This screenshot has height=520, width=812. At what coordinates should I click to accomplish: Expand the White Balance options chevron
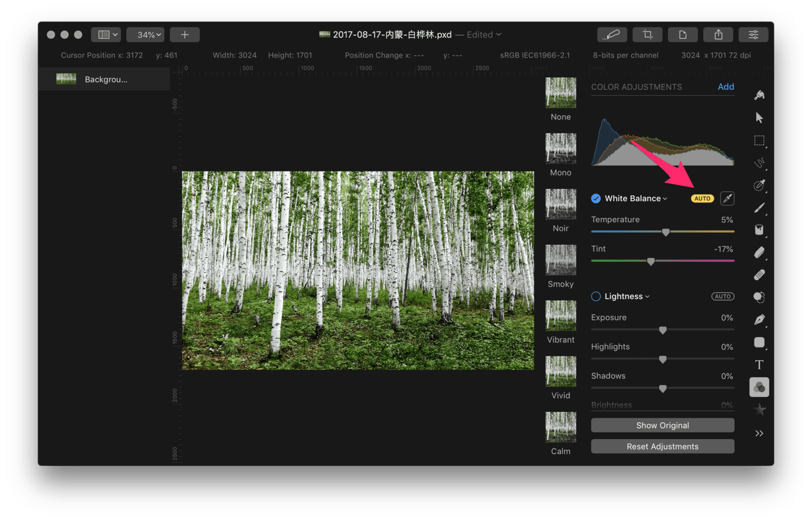coord(665,199)
